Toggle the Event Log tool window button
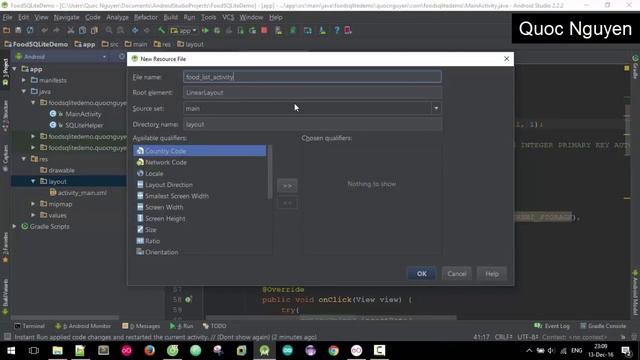The height and width of the screenshot is (360, 640). click(x=552, y=326)
